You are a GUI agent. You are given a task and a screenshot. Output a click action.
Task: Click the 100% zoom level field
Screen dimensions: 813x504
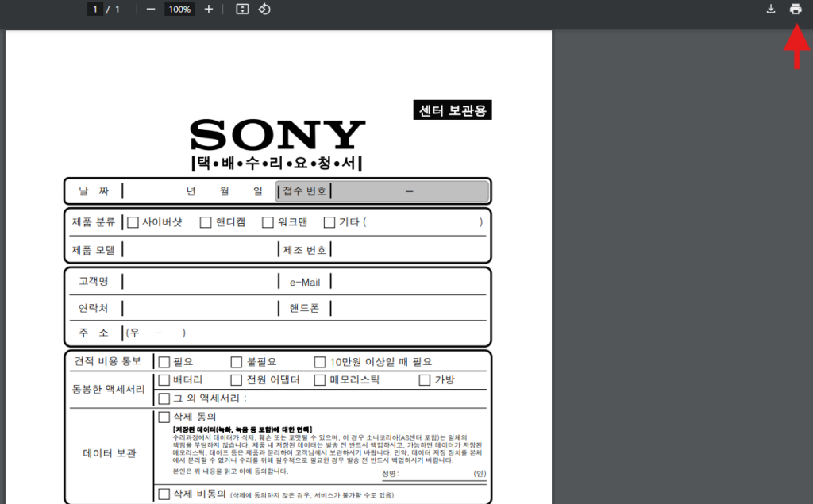coord(179,10)
